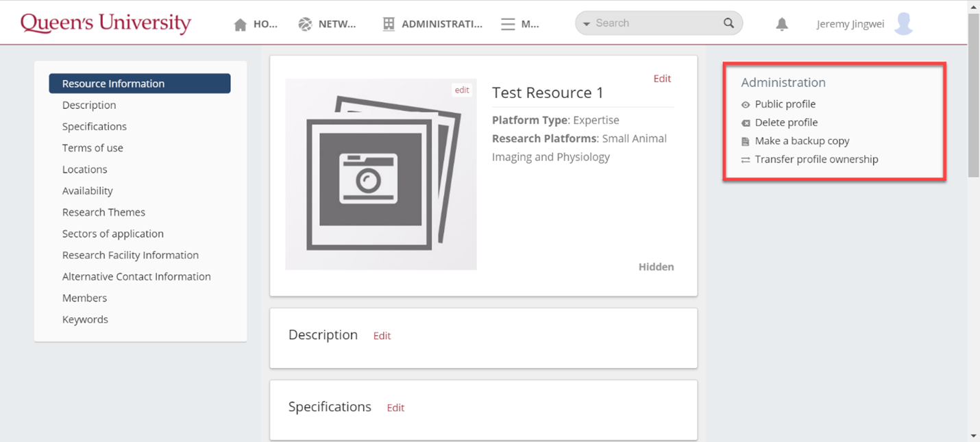Viewport: 980px width, 442px height.
Task: Click the Delete profile icon
Action: pyautogui.click(x=746, y=123)
